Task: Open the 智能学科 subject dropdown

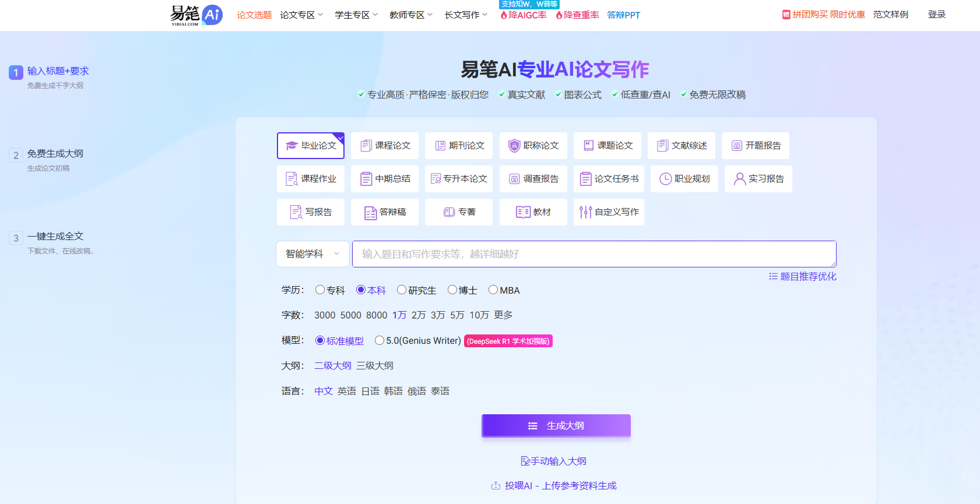Action: (x=312, y=254)
